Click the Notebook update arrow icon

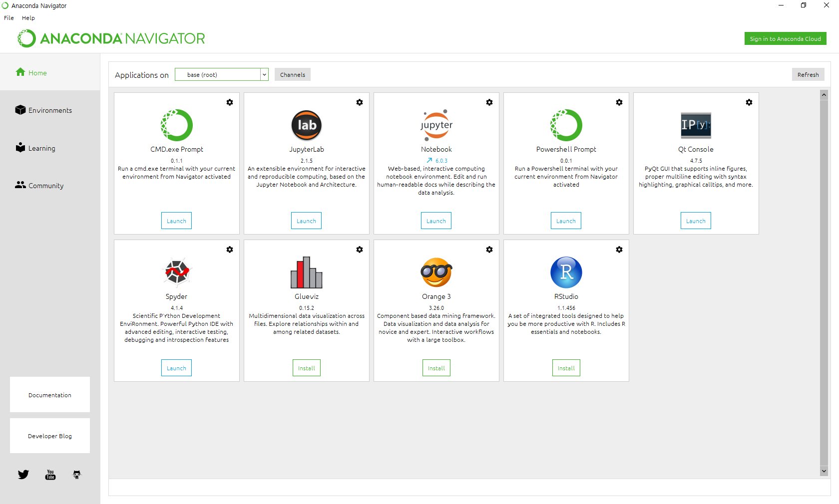tap(429, 161)
